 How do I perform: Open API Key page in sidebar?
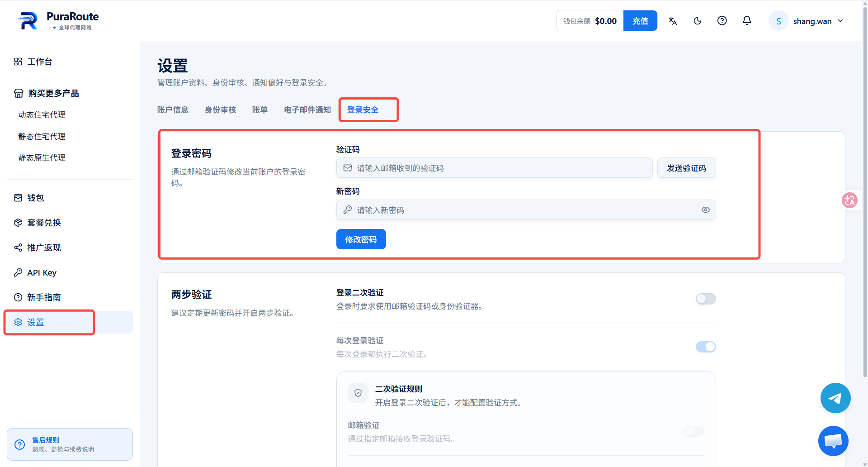point(70,272)
